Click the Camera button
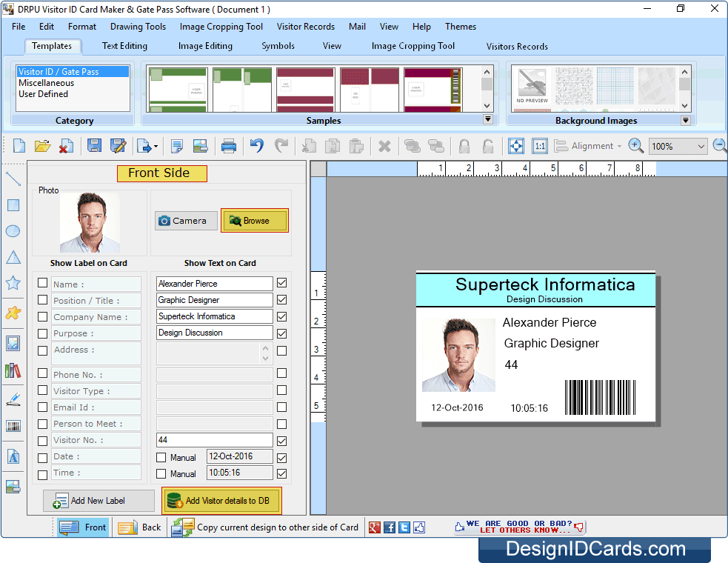The image size is (728, 563). pos(186,221)
